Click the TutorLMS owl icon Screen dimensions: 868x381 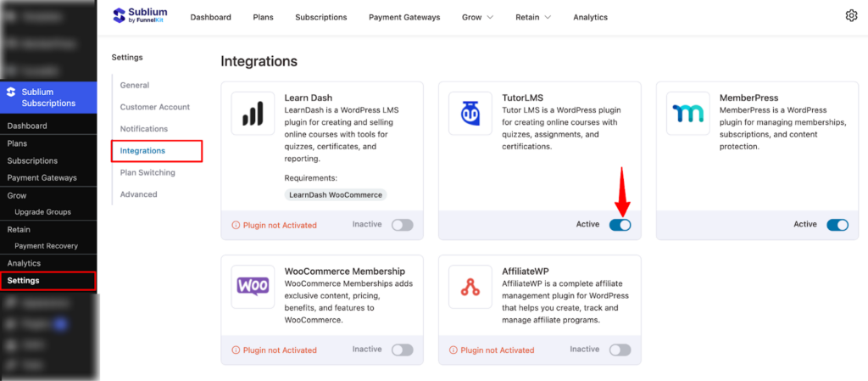pyautogui.click(x=470, y=114)
